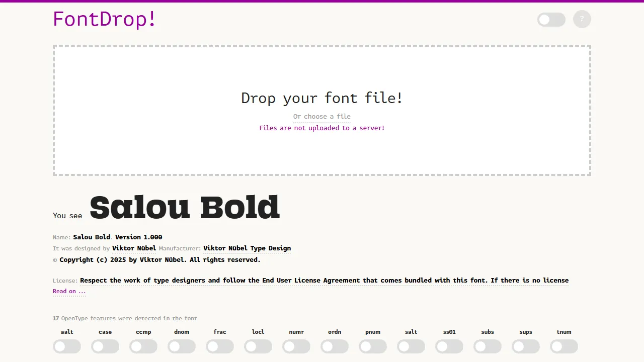Turn on the frac fractions feature

pyautogui.click(x=220, y=346)
